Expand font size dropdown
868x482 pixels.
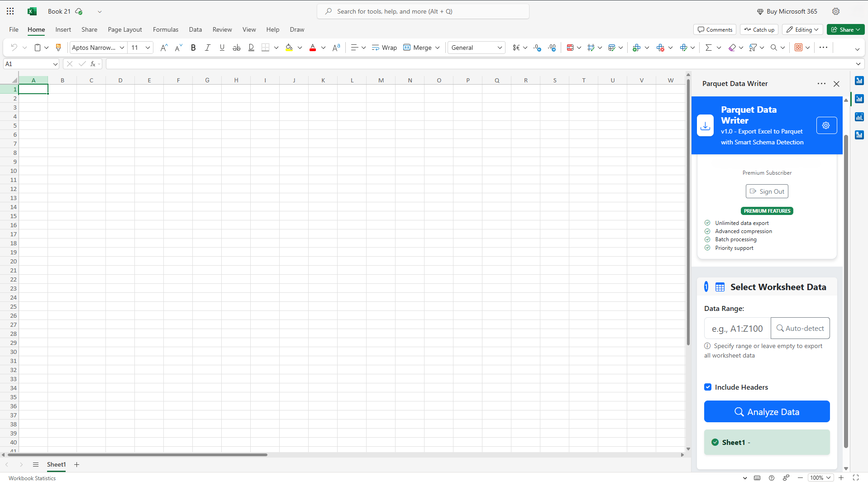point(148,48)
